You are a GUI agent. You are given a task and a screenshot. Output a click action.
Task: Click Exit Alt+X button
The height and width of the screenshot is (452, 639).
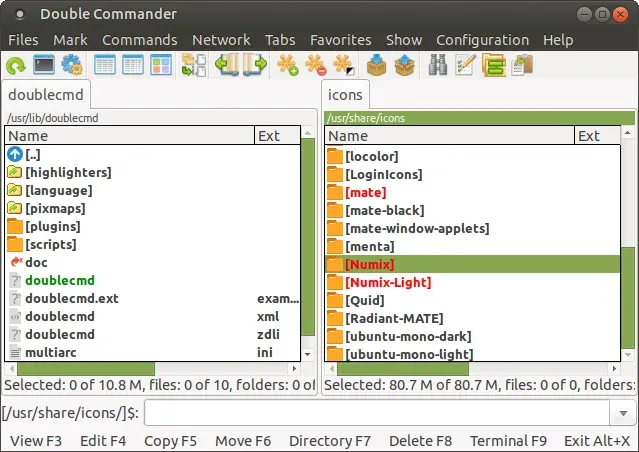[597, 441]
